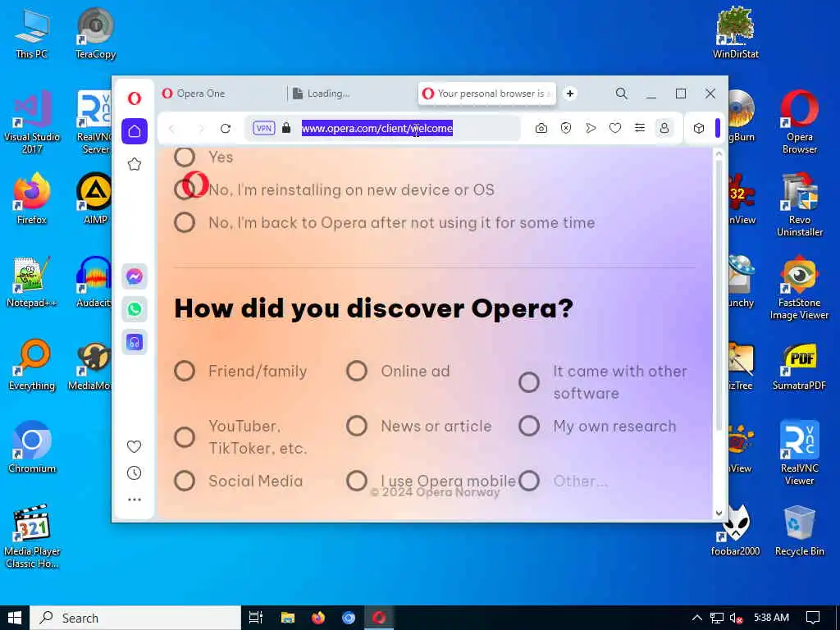
Task: Open a new tab with plus button
Action: [x=570, y=94]
